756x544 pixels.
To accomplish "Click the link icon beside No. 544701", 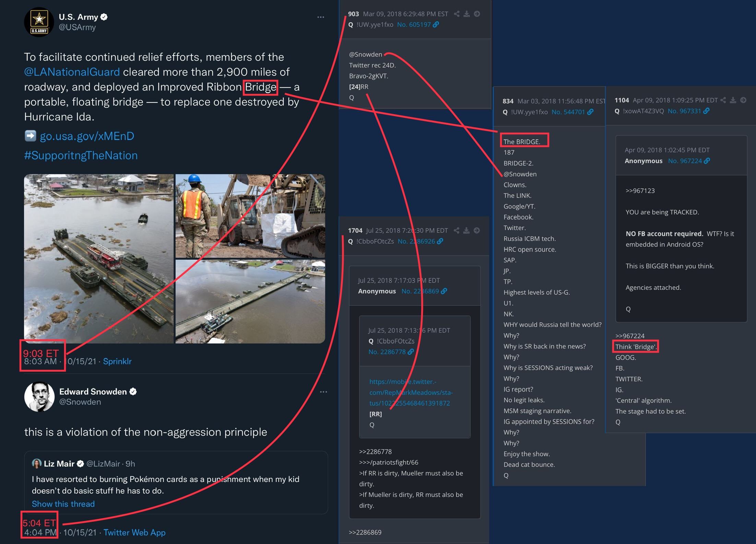I will coord(590,112).
